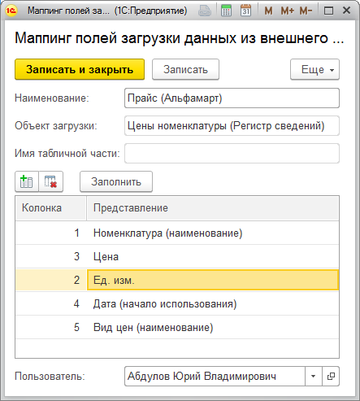Select row Номенклатура (наименование)

177,233
